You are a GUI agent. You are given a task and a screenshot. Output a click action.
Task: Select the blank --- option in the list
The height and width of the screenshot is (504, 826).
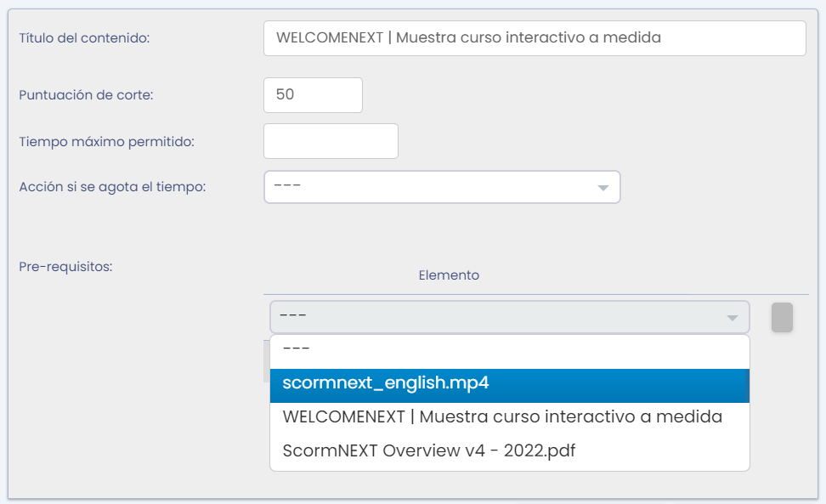pos(509,352)
